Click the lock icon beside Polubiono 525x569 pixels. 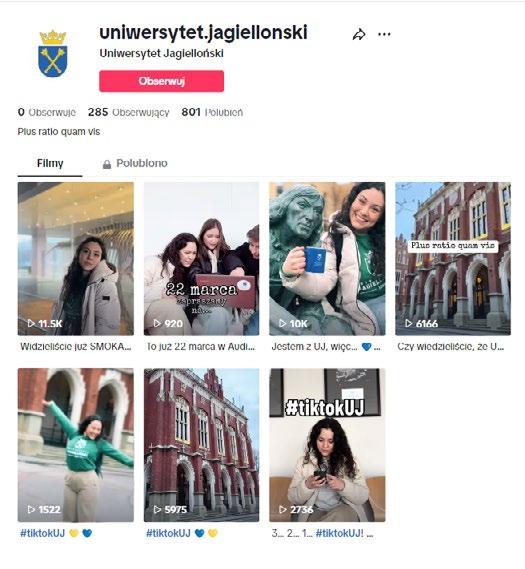pyautogui.click(x=107, y=164)
